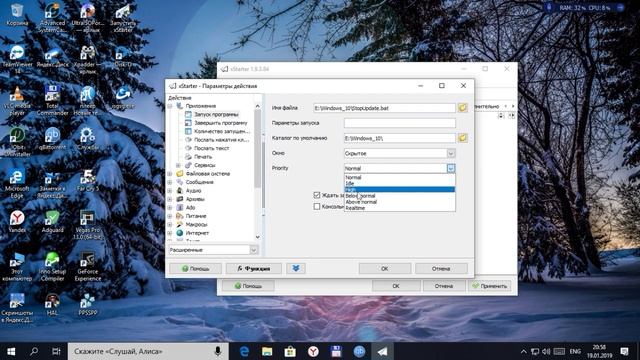The width and height of the screenshot is (640, 360).
Task: Click the qBittorrent desktop icon
Action: coord(52,139)
